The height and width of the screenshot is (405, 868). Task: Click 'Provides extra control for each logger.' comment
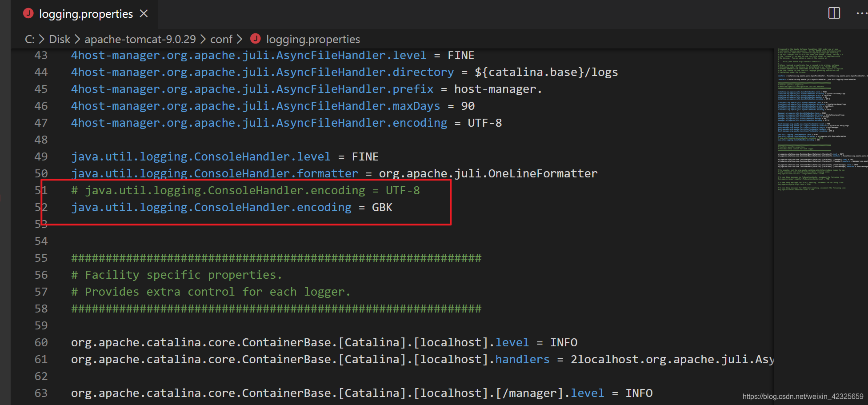click(211, 292)
